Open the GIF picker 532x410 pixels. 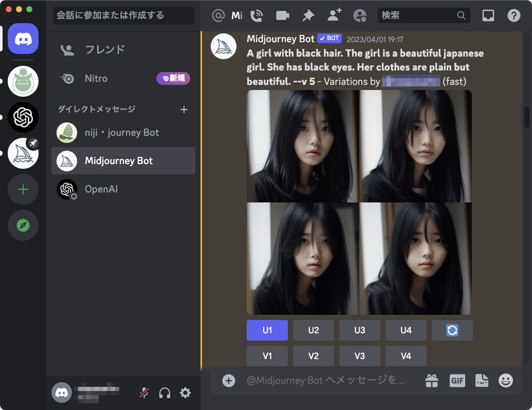(457, 380)
